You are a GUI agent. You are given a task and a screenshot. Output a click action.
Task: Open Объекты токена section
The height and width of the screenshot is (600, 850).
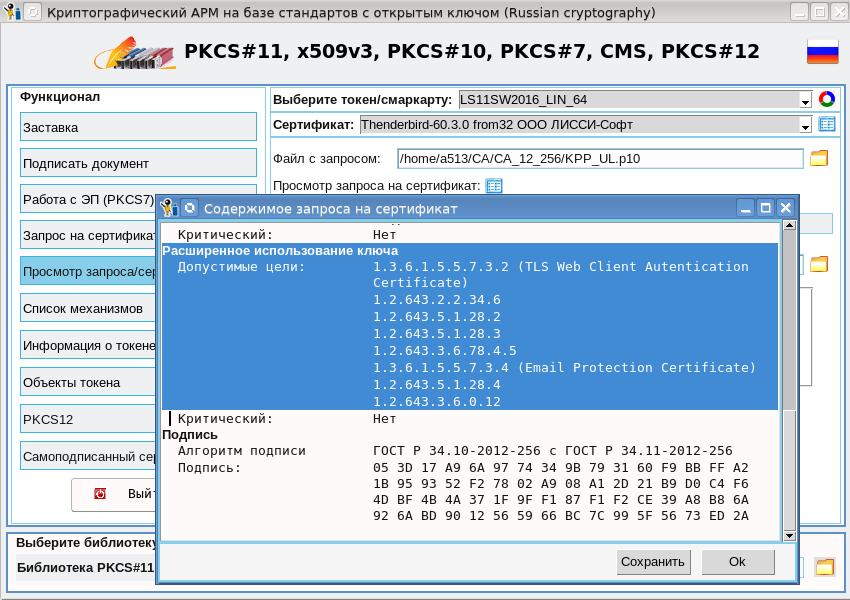click(x=88, y=382)
